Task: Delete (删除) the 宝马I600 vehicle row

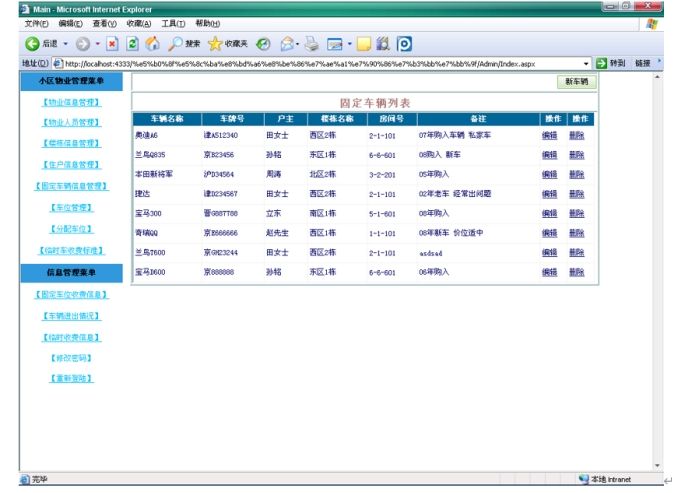Action: point(577,272)
